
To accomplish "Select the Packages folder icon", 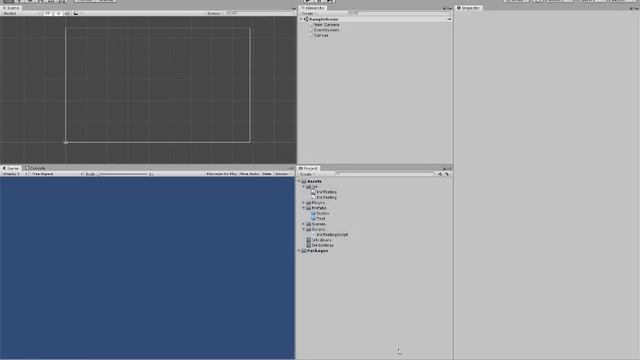I will click(304, 251).
